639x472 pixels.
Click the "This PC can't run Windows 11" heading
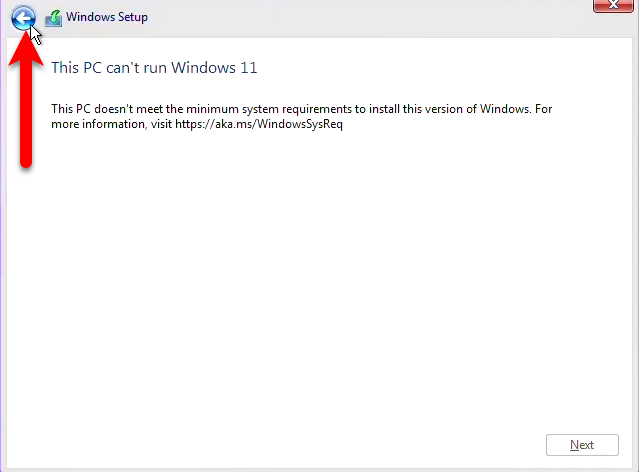click(x=154, y=68)
